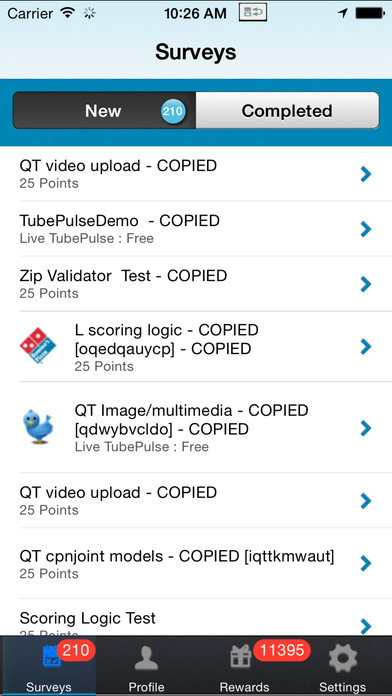Viewport: 392px width, 696px height.
Task: Switch to the Completed surveys segment
Action: point(287,111)
